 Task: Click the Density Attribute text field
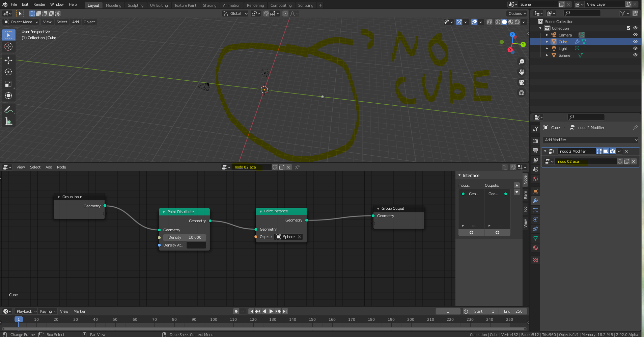click(196, 245)
